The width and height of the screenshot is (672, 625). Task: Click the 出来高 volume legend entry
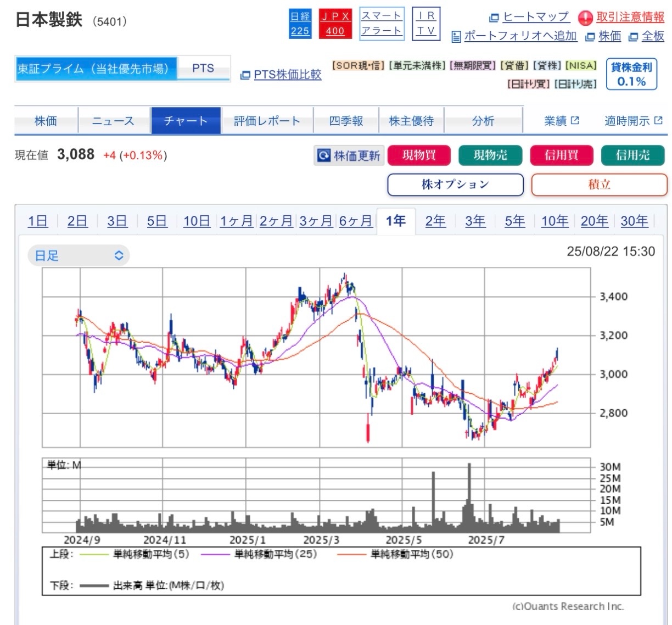click(x=152, y=585)
